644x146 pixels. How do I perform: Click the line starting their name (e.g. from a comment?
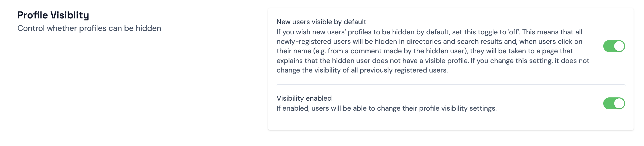[424, 51]
